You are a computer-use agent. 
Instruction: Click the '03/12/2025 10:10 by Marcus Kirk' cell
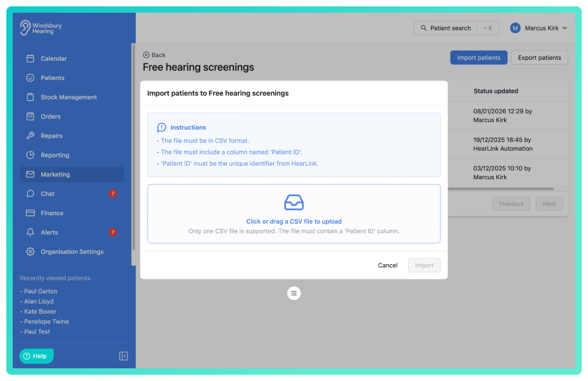pos(502,173)
